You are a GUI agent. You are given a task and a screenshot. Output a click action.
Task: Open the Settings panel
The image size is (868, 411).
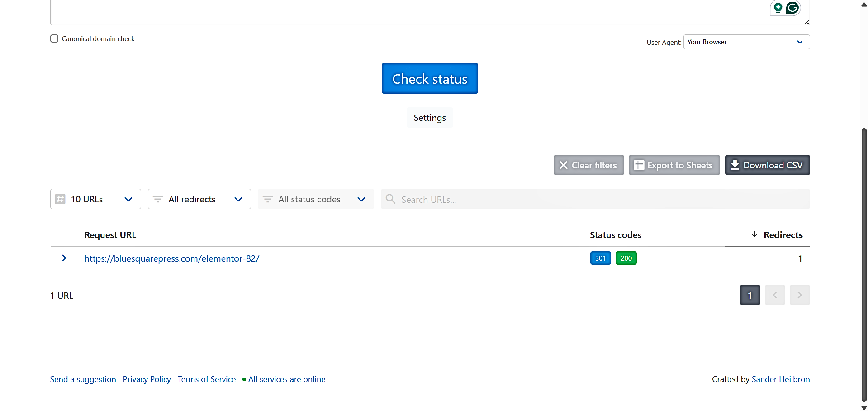coord(429,118)
